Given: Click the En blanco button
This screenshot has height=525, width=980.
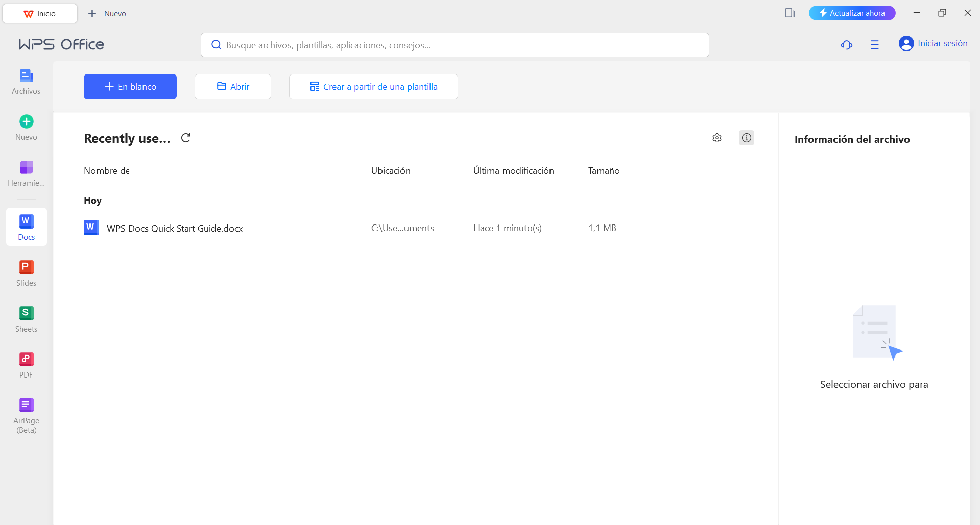Looking at the screenshot, I should click(x=130, y=87).
